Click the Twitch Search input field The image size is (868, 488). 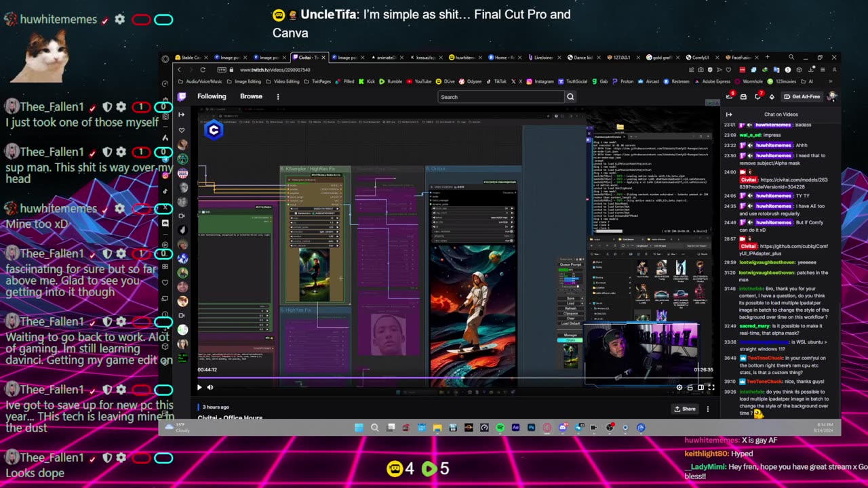coord(501,97)
